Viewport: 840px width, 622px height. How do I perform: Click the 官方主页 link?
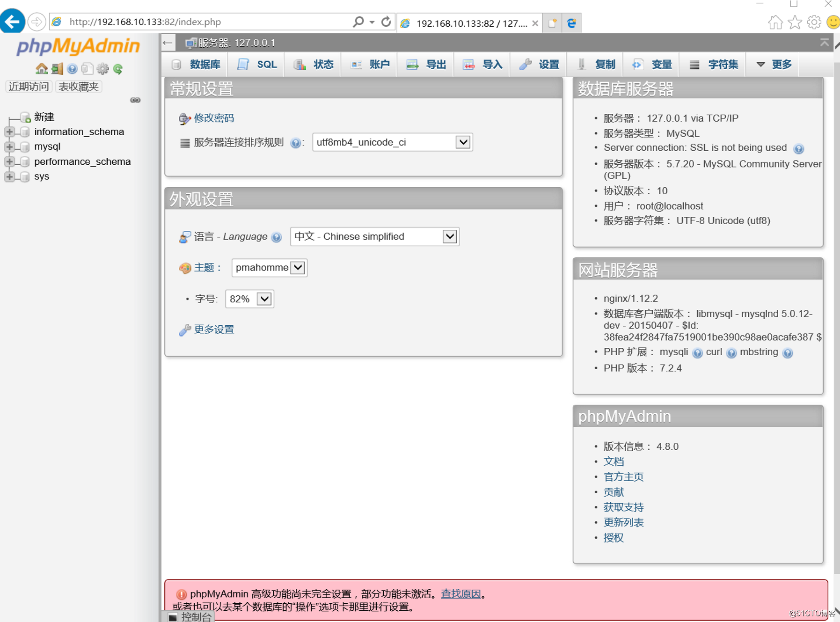tap(623, 477)
